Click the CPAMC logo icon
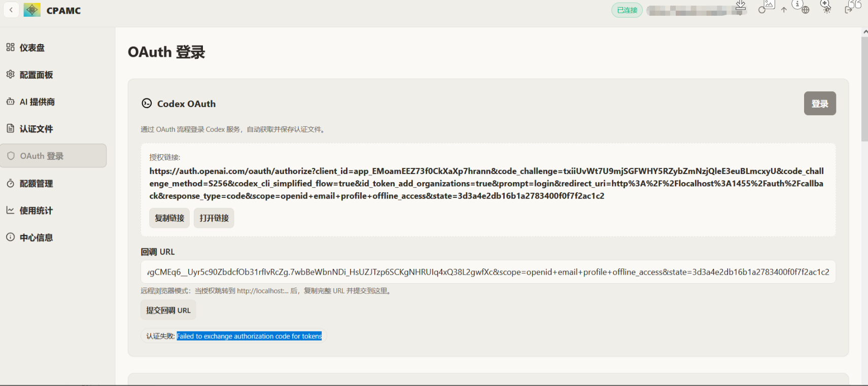This screenshot has height=386, width=868. click(x=32, y=10)
